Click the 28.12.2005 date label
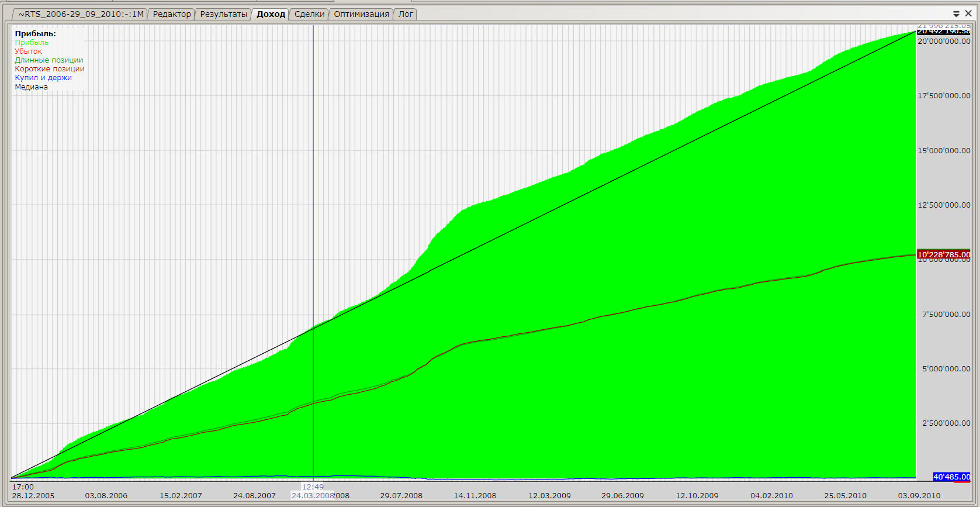Image resolution: width=980 pixels, height=507 pixels. click(33, 496)
